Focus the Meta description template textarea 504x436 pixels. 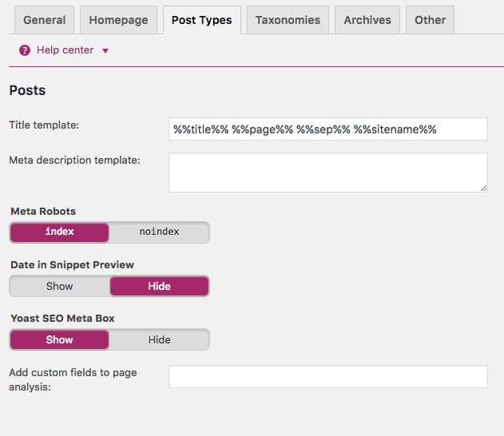tap(327, 172)
